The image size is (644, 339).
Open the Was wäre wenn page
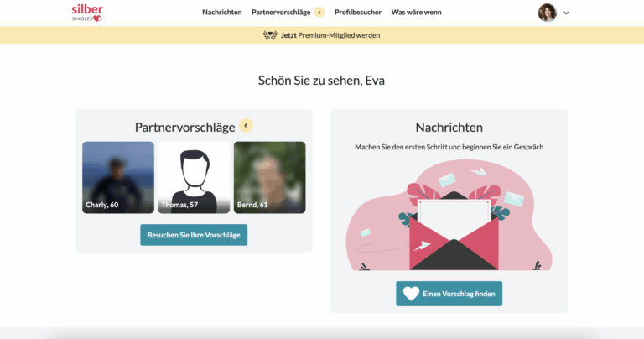[x=416, y=13]
